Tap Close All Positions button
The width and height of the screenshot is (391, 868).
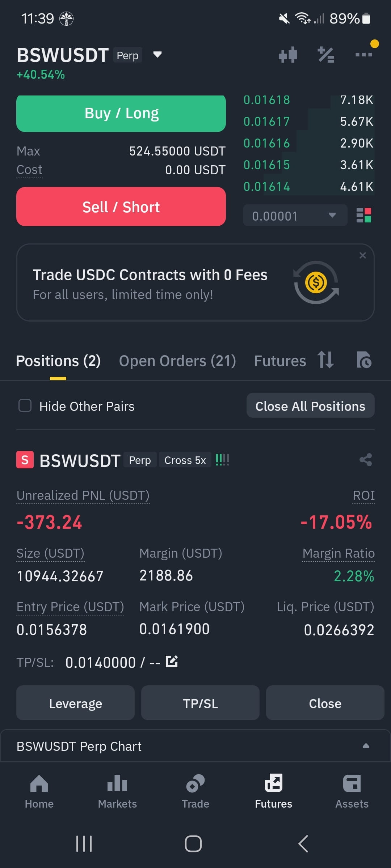[310, 406]
